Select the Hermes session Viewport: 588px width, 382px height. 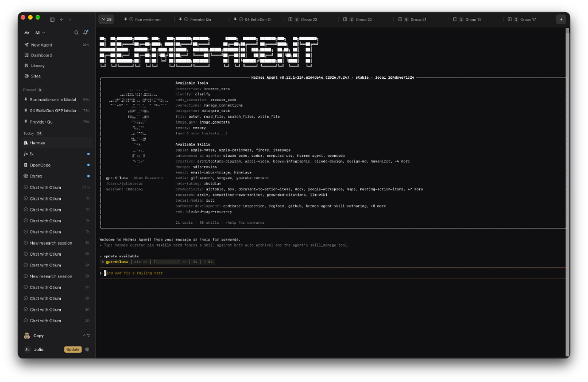(x=57, y=143)
